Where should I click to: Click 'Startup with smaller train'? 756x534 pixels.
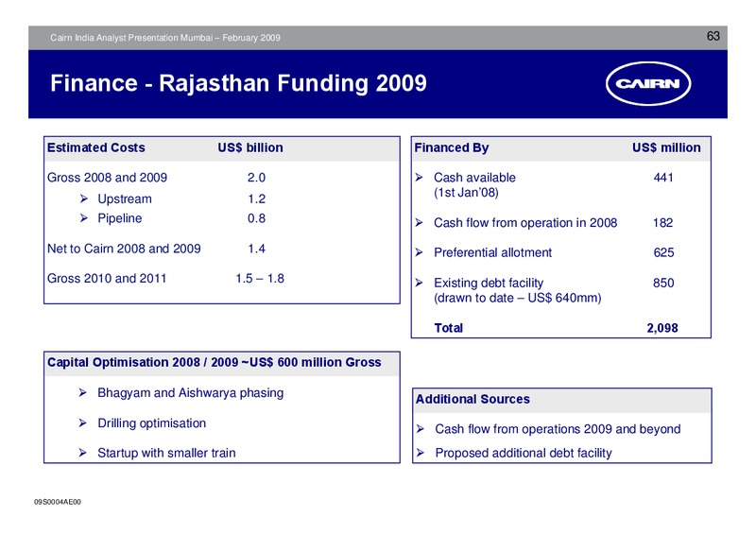coord(166,453)
